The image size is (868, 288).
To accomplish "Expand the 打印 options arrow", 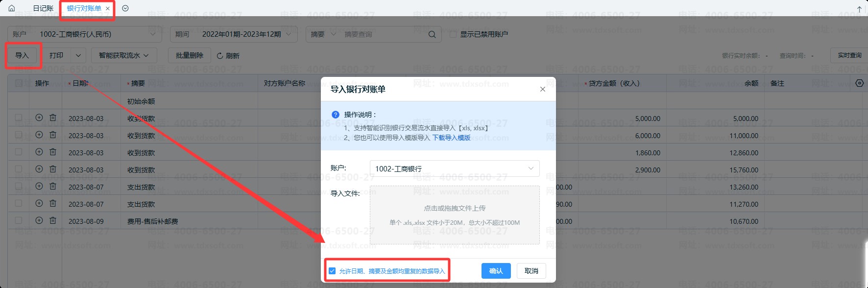I will [x=78, y=55].
